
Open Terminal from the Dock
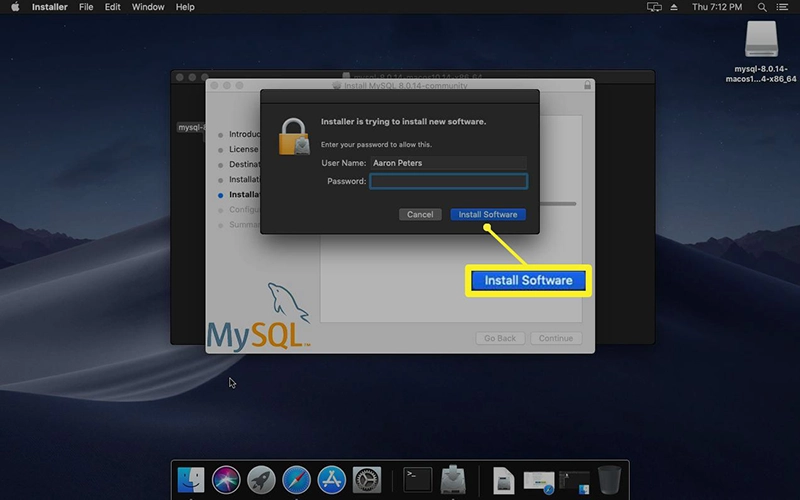[417, 480]
